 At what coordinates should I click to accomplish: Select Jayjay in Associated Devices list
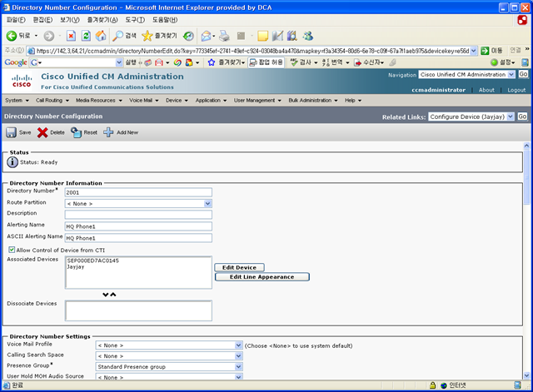pyautogui.click(x=76, y=266)
